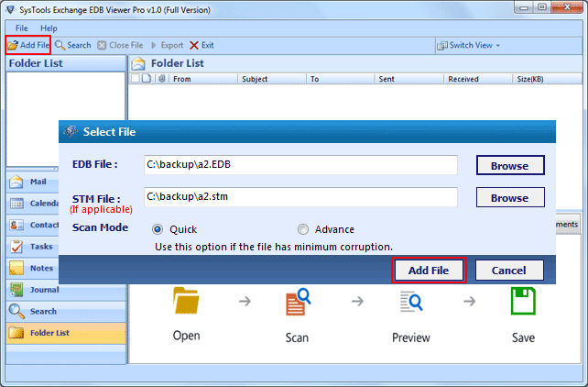Sort by the Size(KB) column
The height and width of the screenshot is (387, 588).
[x=547, y=79]
